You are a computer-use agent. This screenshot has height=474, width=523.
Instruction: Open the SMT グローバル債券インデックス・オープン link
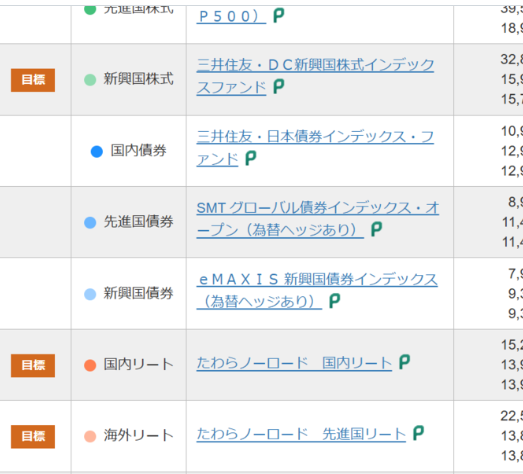click(x=318, y=219)
